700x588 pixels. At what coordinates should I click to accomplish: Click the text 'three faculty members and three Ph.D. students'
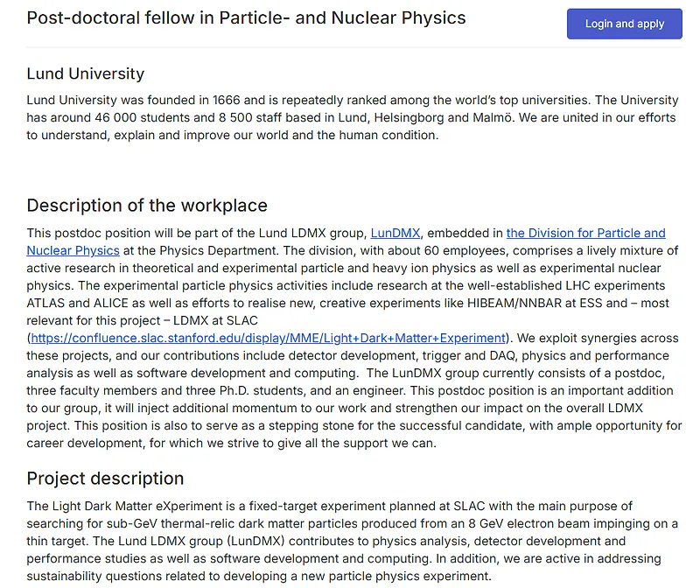(166, 390)
